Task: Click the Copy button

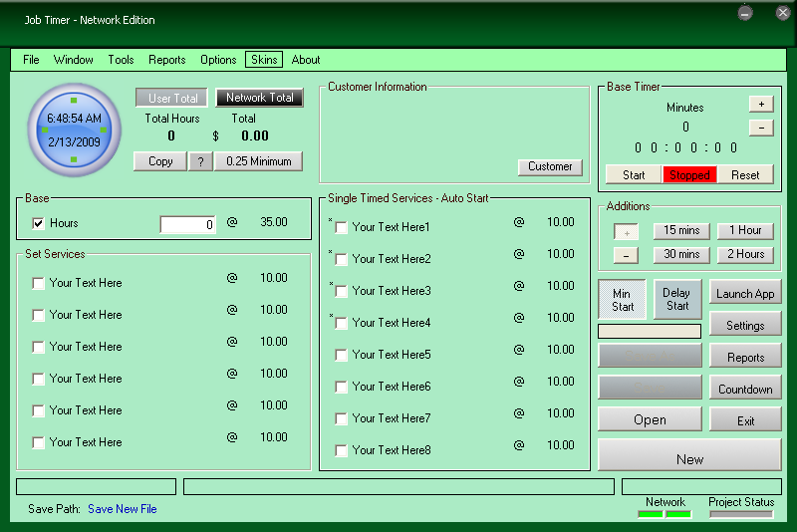Action: tap(160, 161)
